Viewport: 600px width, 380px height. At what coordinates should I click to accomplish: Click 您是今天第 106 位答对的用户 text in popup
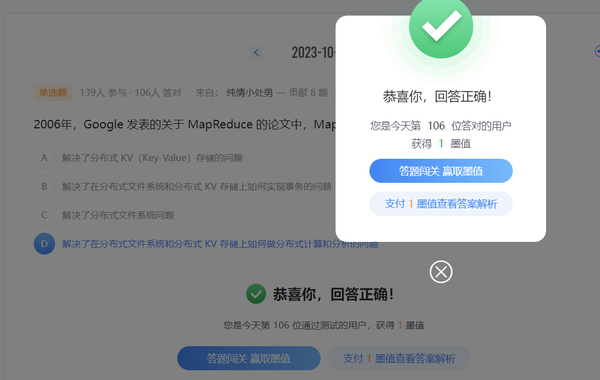441,126
